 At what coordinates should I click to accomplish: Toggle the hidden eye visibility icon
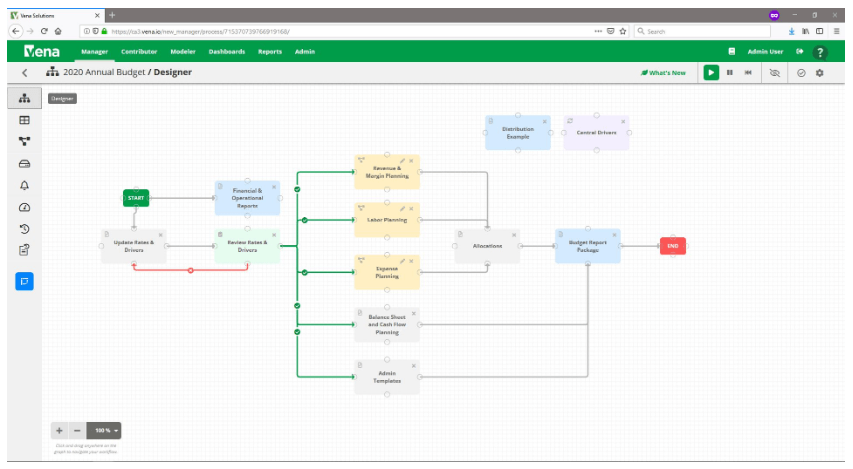pos(775,73)
